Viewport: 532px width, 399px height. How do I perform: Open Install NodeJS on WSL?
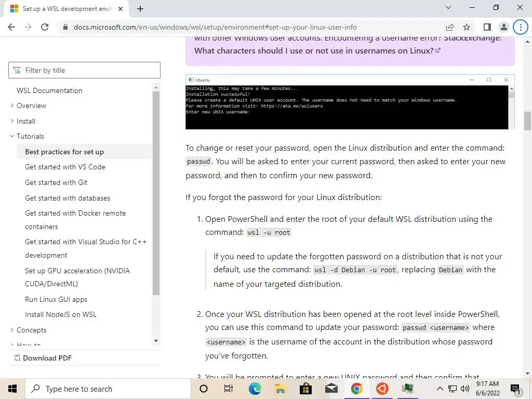(x=61, y=314)
